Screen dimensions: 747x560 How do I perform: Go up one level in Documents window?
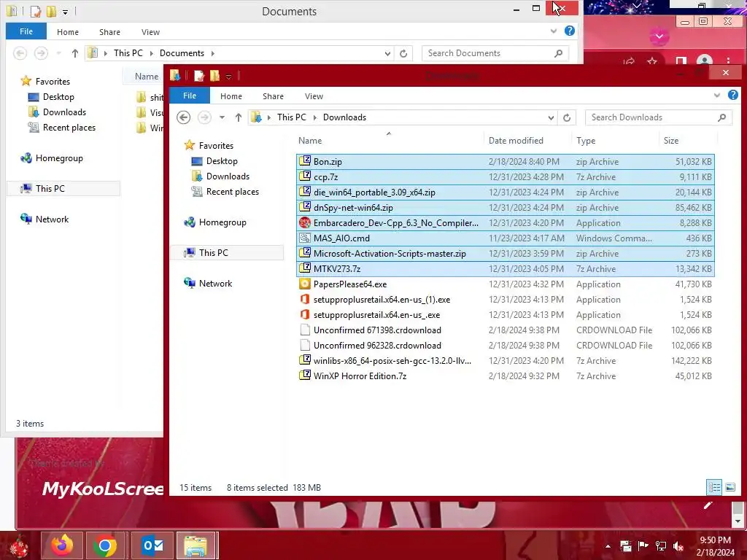(75, 52)
